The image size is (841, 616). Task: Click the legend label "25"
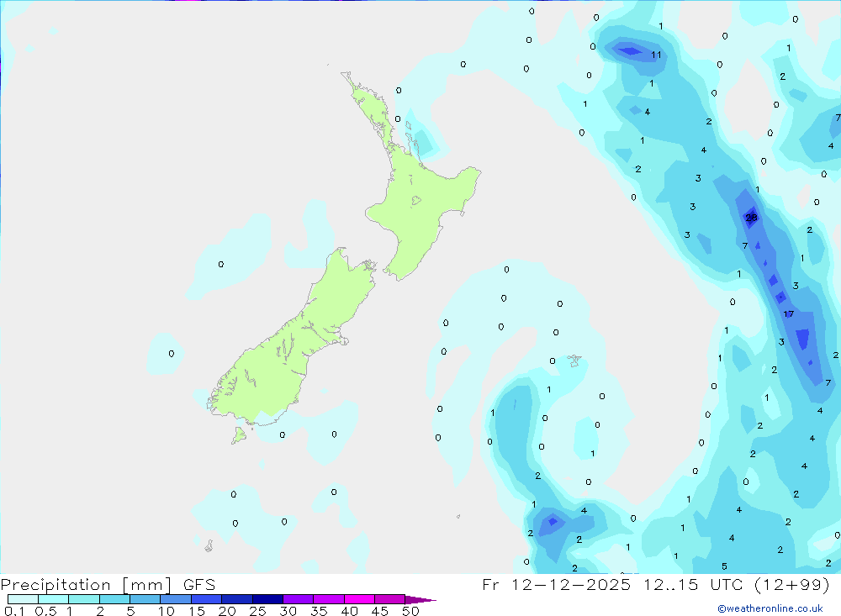(257, 611)
